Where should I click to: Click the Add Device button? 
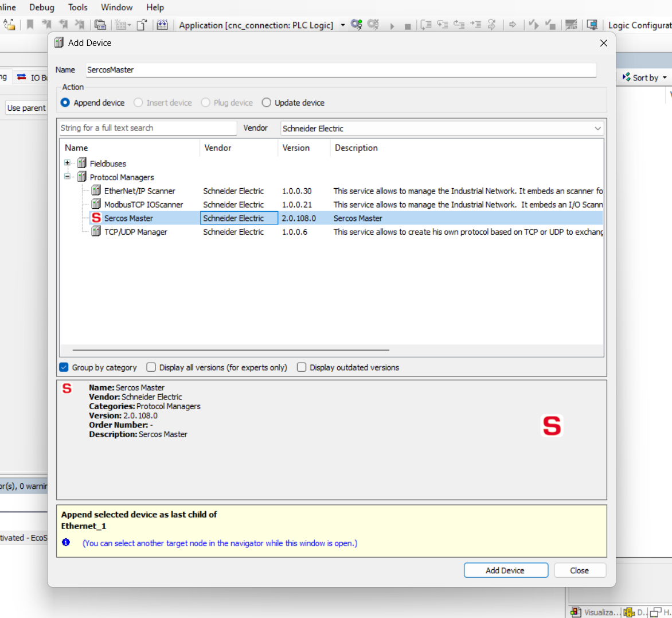505,570
